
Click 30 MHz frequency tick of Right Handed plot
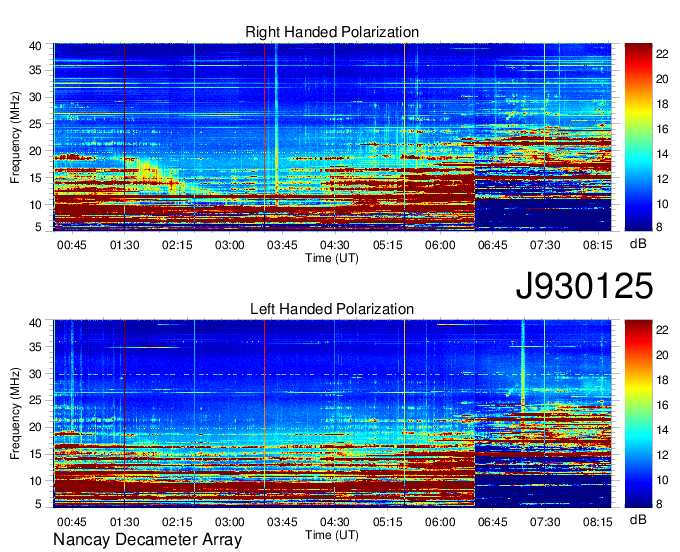point(35,97)
